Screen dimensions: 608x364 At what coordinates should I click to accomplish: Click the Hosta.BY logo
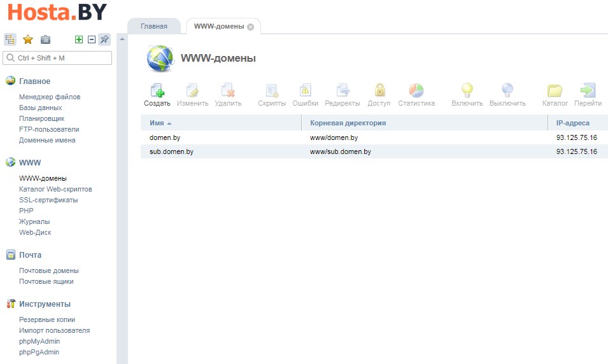pos(57,11)
